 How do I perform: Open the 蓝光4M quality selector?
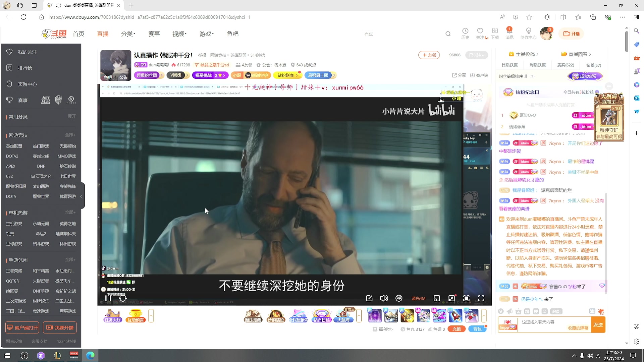tap(418, 298)
